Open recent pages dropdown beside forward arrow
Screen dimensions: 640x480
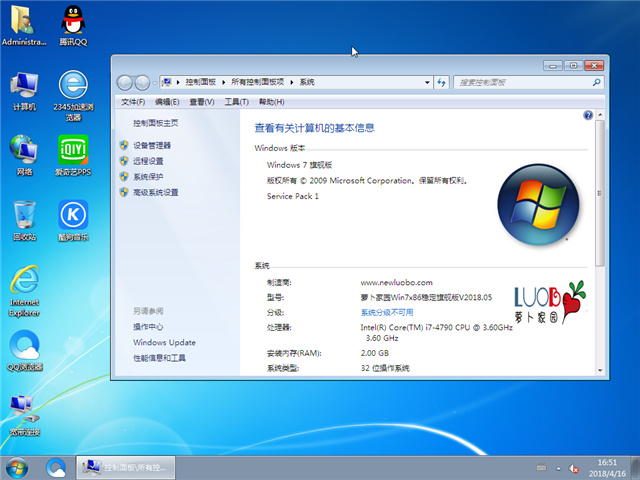click(155, 83)
